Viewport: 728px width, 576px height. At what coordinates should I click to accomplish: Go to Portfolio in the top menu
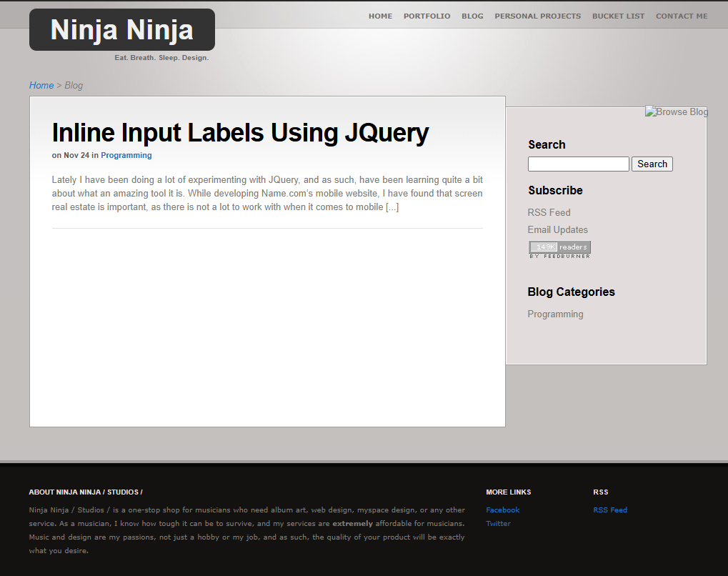pyautogui.click(x=427, y=16)
